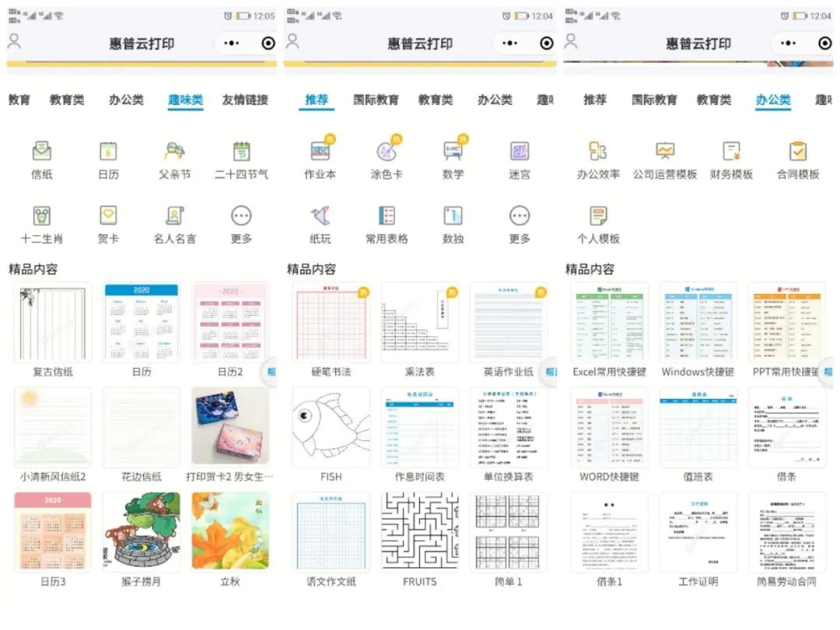Open the 十二生肖 zodiac category
This screenshot has height=630, width=840.
41,222
